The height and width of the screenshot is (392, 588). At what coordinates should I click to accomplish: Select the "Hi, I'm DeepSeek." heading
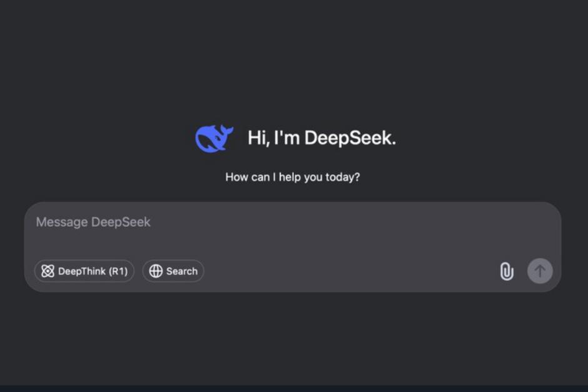(x=322, y=138)
